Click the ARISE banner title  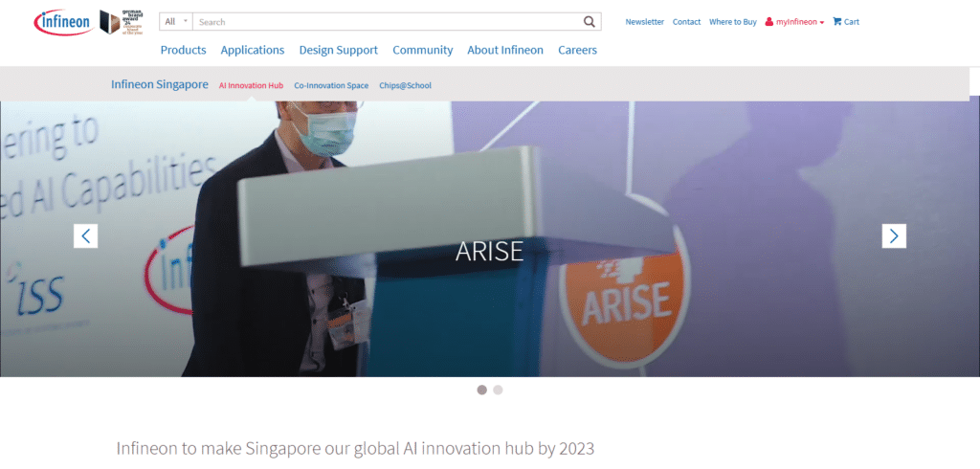point(489,251)
